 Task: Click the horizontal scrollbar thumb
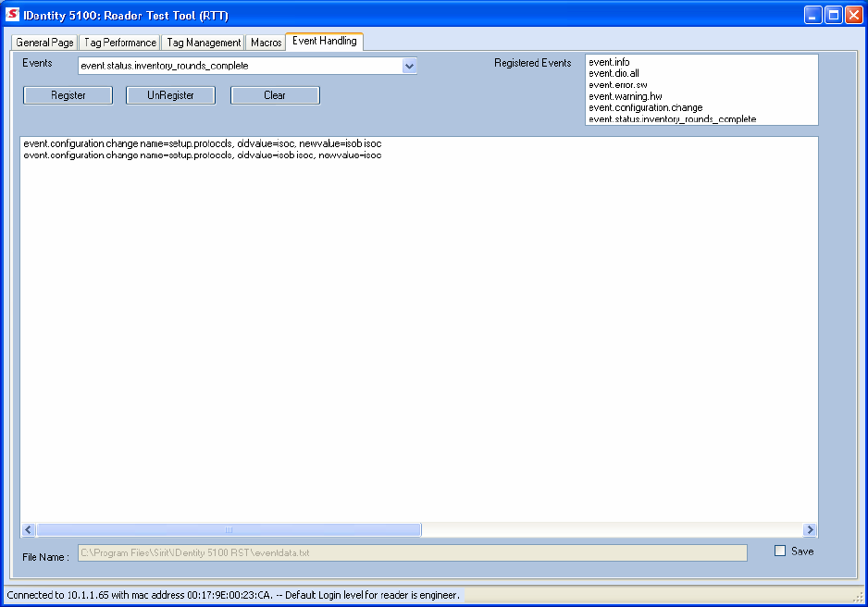(229, 529)
